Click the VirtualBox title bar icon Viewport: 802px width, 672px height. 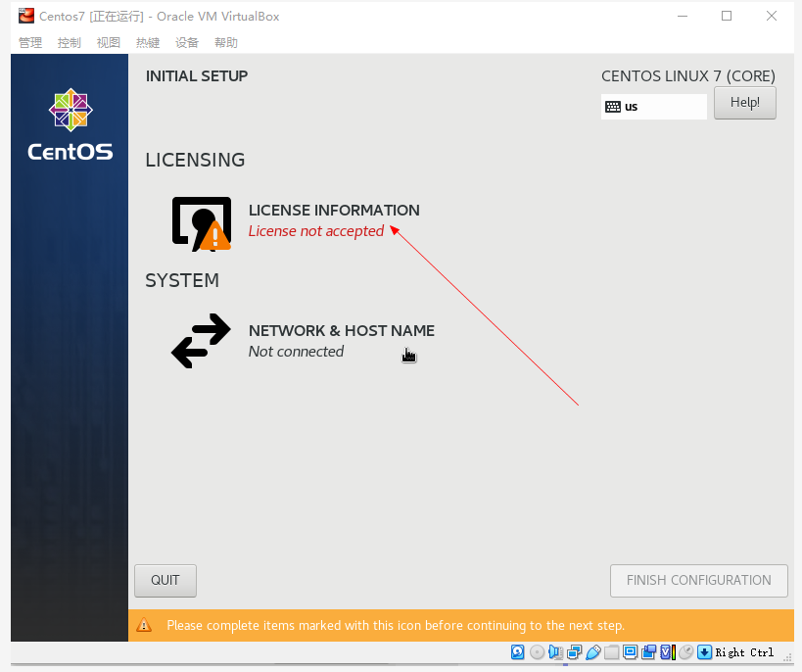[x=26, y=16]
